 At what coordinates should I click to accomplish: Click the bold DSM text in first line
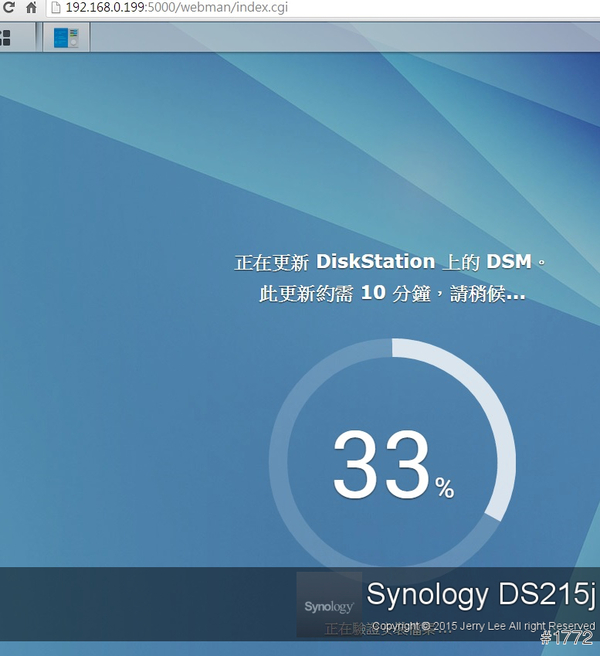point(511,262)
